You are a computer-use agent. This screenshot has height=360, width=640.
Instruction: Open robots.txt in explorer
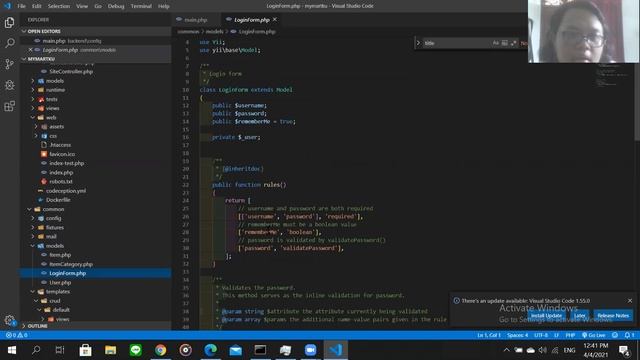(x=61, y=182)
